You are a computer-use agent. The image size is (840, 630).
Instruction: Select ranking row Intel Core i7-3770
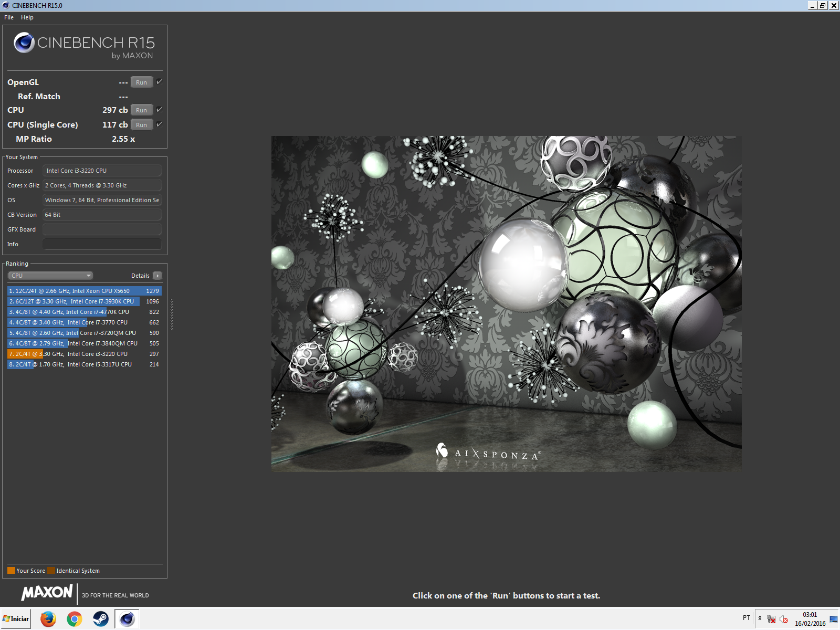85,322
